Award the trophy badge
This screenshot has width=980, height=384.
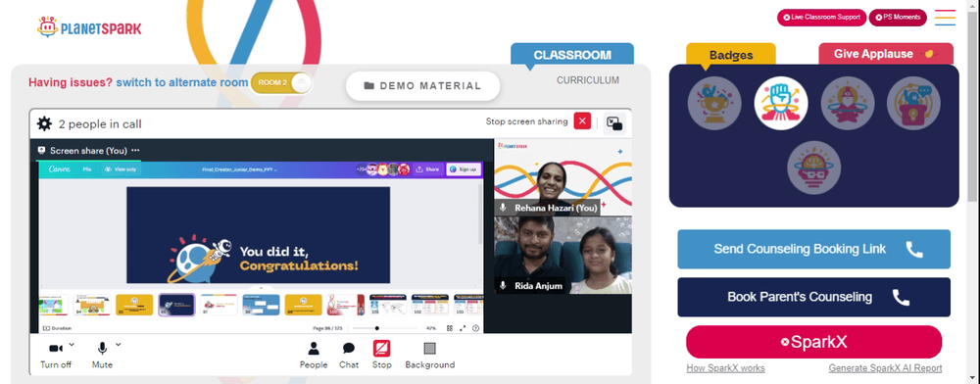pyautogui.click(x=714, y=103)
